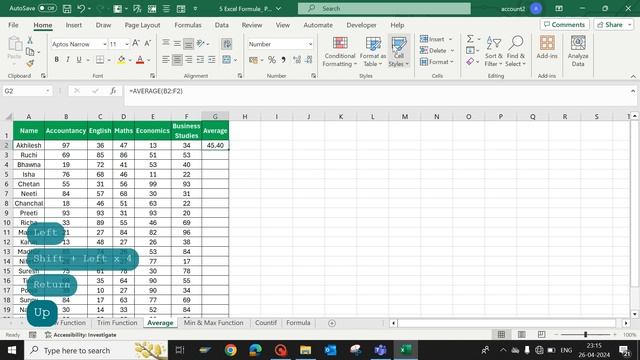
Task: Open the File menu
Action: [13, 25]
